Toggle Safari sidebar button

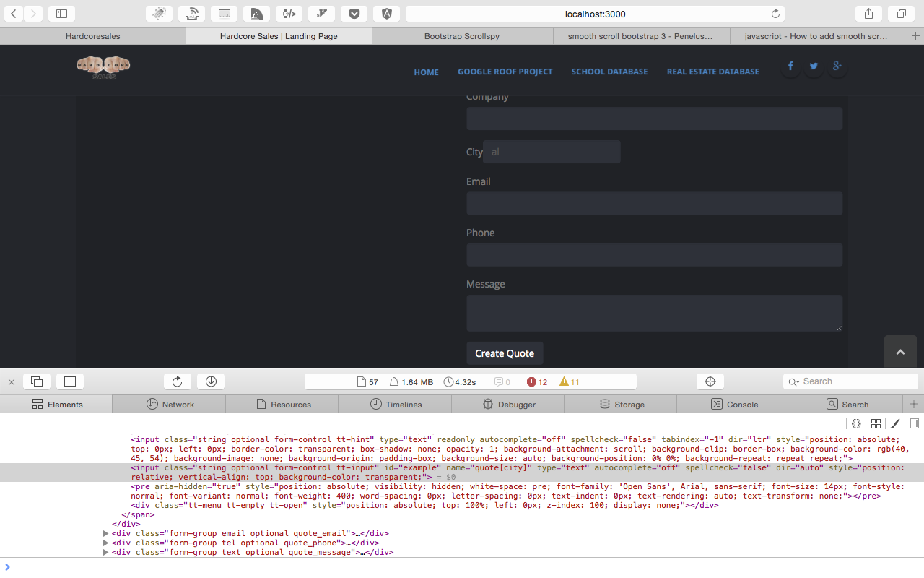point(61,14)
